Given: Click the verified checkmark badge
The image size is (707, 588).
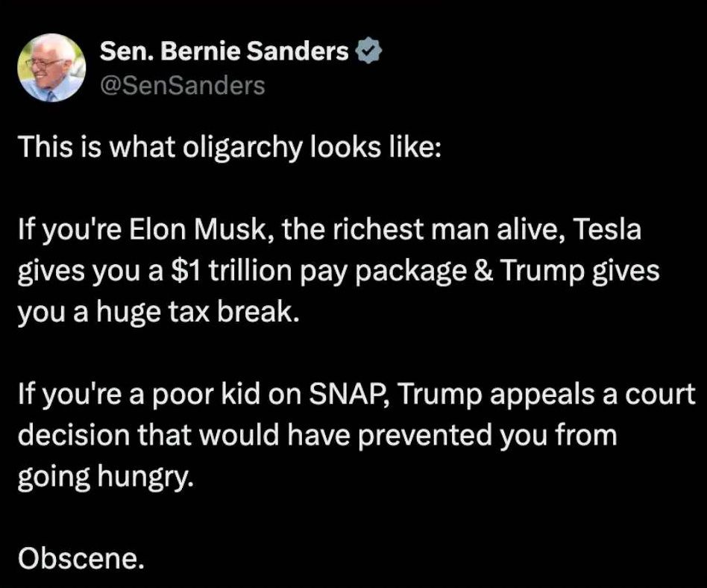Looking at the screenshot, I should coord(369,51).
